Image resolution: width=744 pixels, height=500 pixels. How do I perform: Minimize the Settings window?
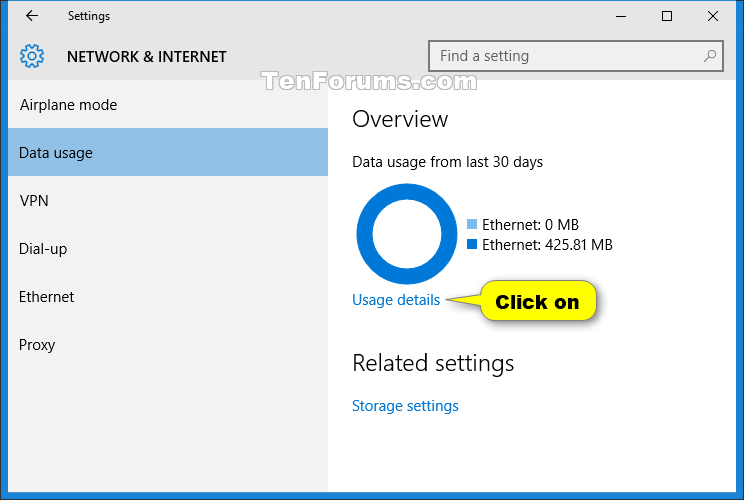tap(620, 16)
